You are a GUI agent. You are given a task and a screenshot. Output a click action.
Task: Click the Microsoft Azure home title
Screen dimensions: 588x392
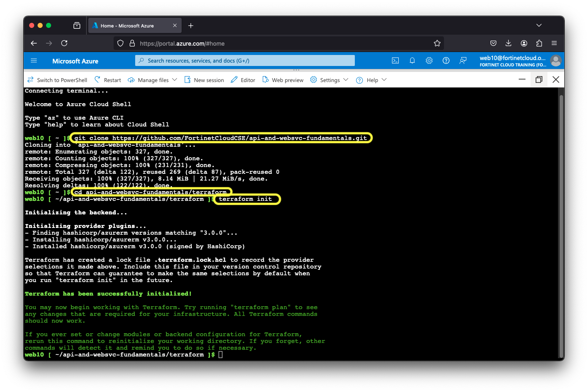pyautogui.click(x=75, y=61)
